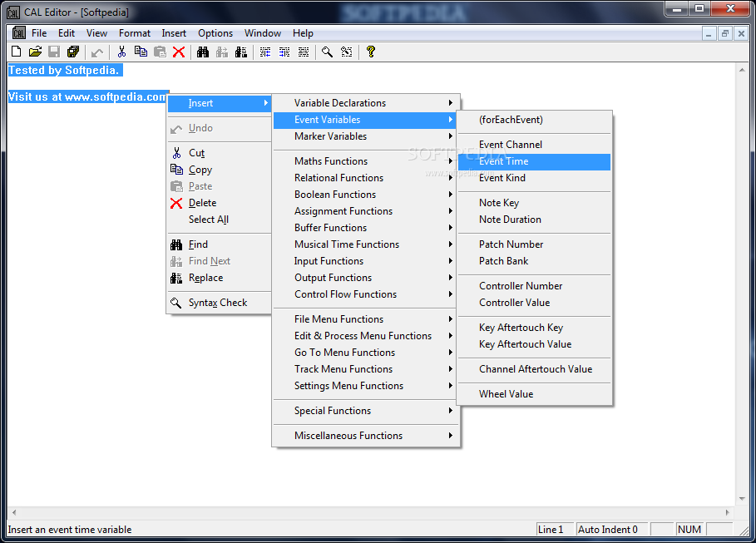Screen dimensions: 756x543
Task: Click the vertical scrollbar down arrow
Action: click(x=742, y=499)
